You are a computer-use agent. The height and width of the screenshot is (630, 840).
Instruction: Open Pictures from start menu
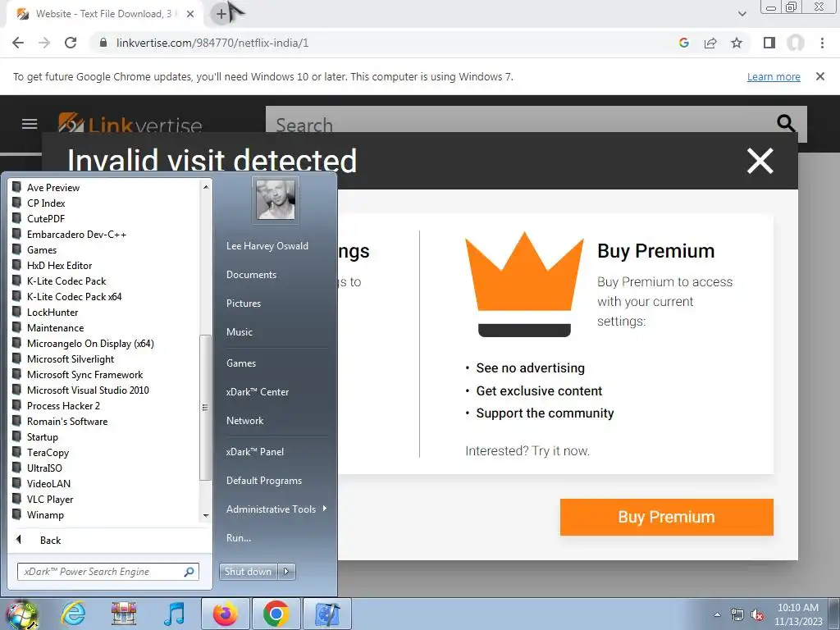(244, 304)
